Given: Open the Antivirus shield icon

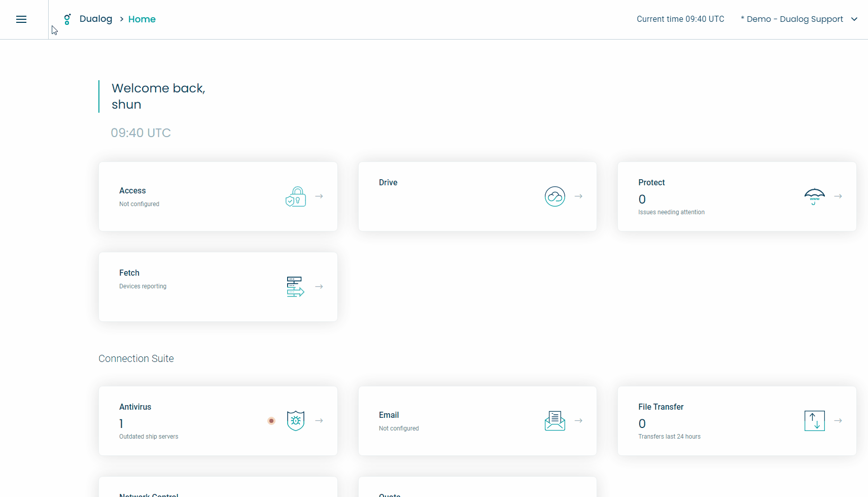Looking at the screenshot, I should click(296, 420).
